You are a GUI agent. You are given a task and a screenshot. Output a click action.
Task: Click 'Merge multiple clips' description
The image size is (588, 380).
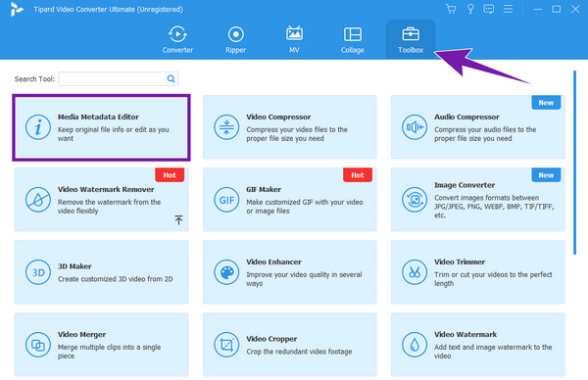(109, 352)
